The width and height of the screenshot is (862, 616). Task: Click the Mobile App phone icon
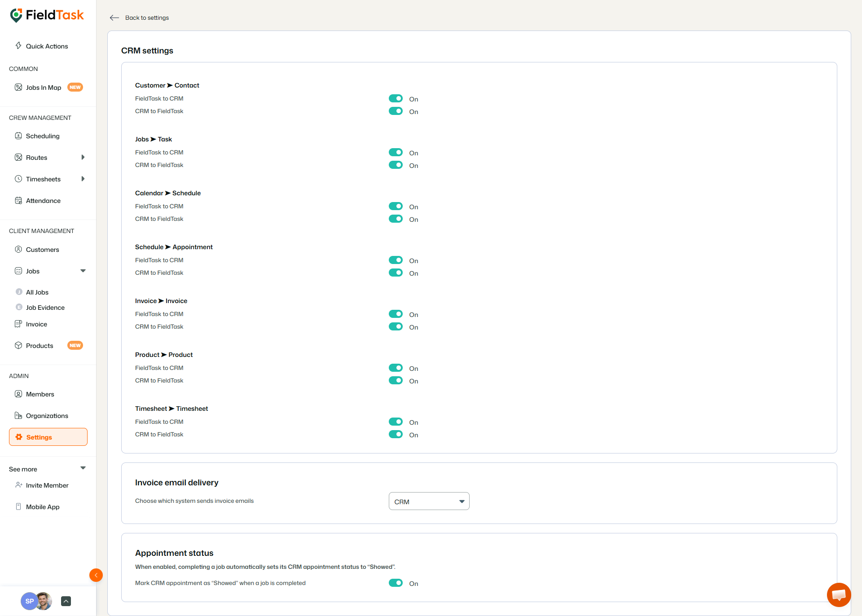(18, 506)
